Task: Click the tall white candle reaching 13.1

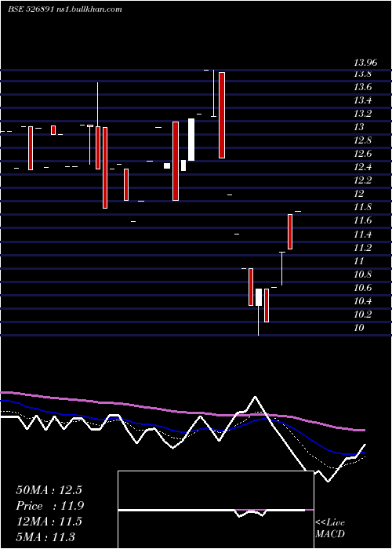Action: click(191, 140)
